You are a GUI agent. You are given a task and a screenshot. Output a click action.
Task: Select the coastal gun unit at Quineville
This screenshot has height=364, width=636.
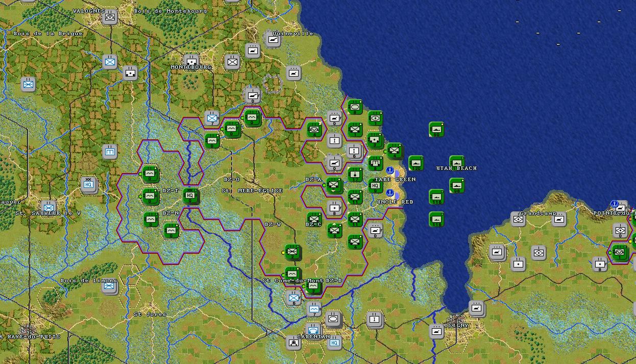pyautogui.click(x=273, y=39)
